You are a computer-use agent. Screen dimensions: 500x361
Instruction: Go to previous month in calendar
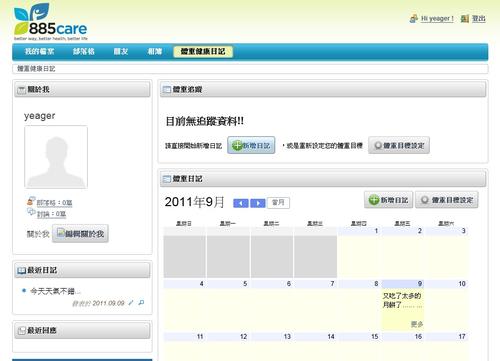(241, 203)
